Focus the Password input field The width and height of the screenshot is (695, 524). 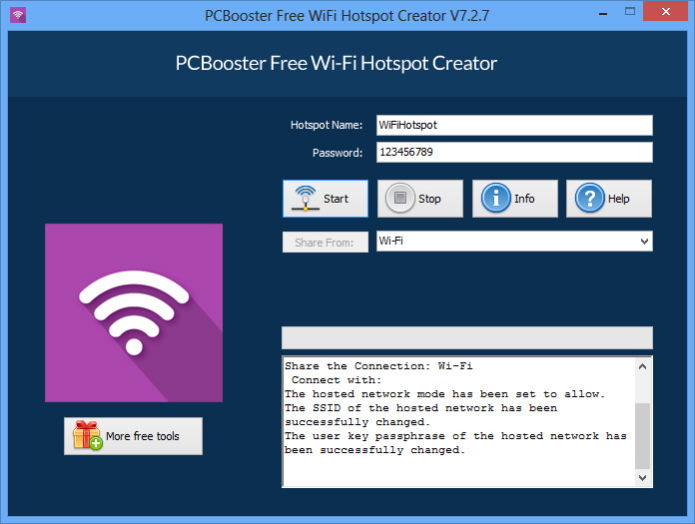[x=514, y=152]
